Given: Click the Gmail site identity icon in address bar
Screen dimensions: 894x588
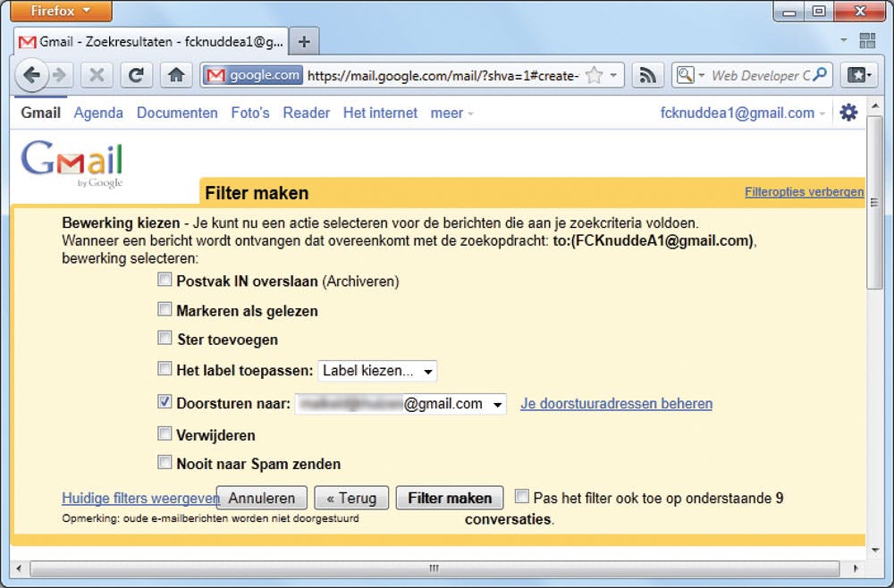Looking at the screenshot, I should click(x=253, y=75).
